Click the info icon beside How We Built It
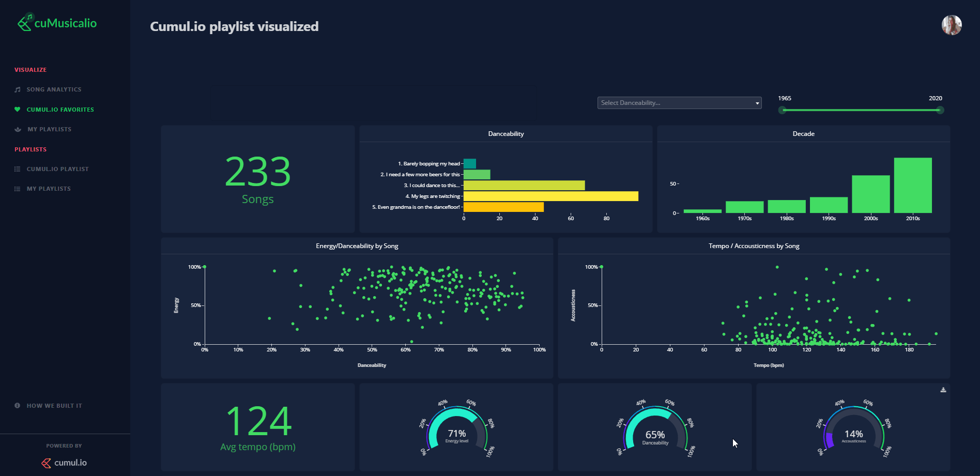980x476 pixels. (x=18, y=406)
